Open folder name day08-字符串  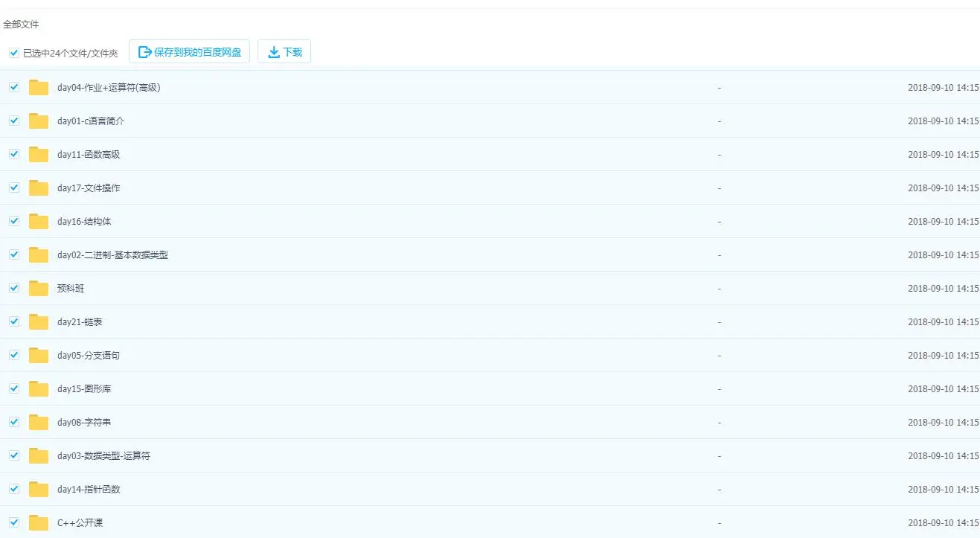pos(84,422)
